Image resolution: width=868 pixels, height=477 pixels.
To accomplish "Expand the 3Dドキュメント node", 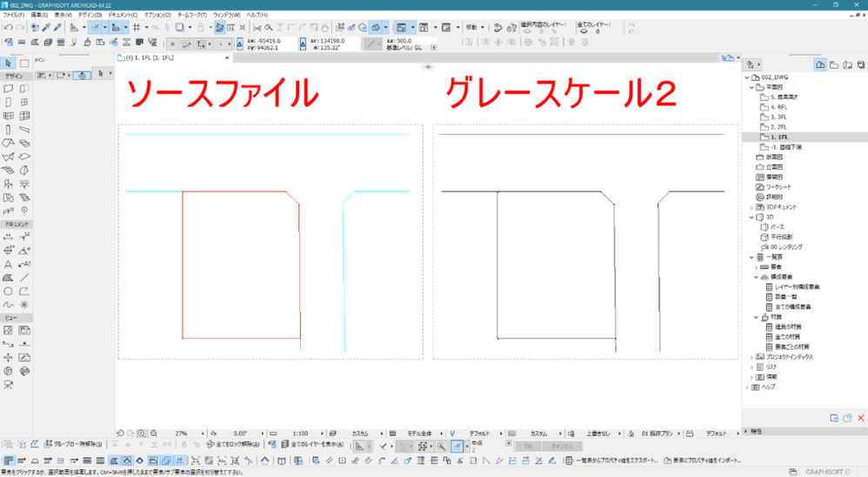I will coord(751,207).
